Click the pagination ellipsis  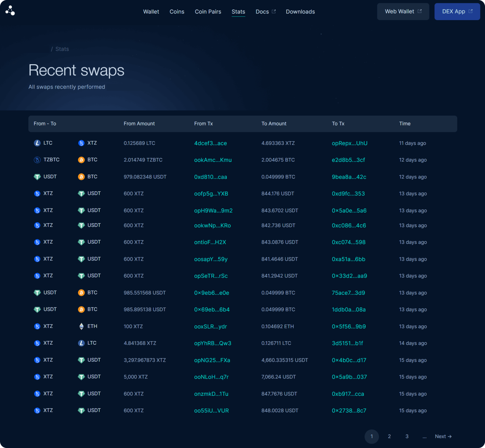click(x=424, y=437)
